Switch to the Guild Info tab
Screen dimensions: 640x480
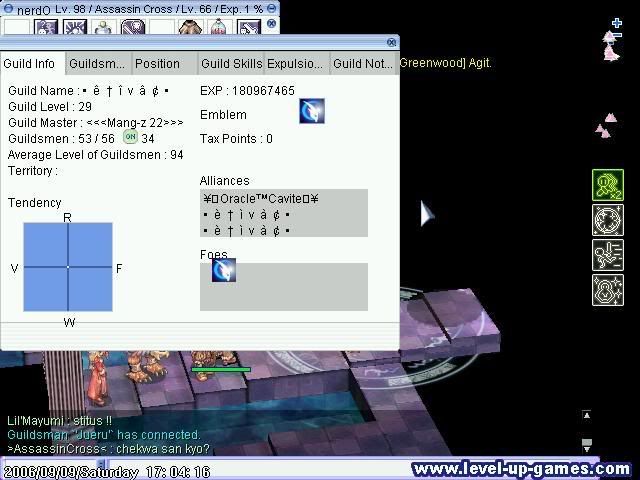[x=32, y=63]
